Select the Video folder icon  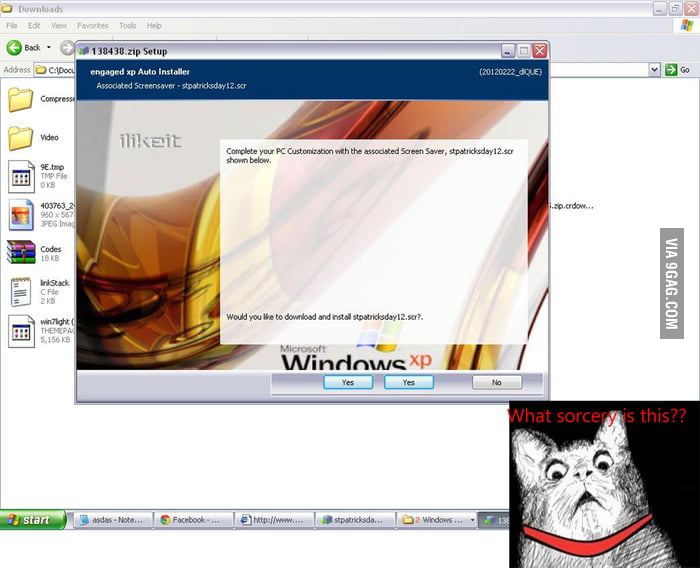[x=20, y=137]
